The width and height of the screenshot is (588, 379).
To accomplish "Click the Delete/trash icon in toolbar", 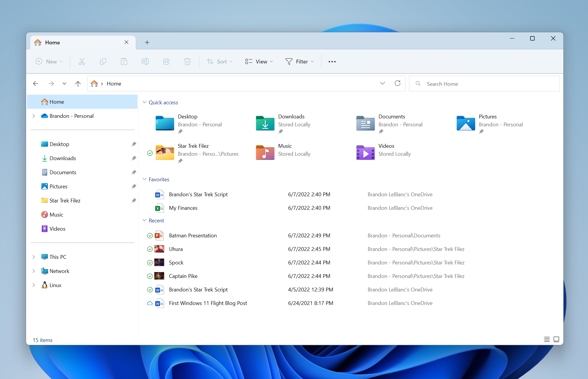I will tap(187, 61).
